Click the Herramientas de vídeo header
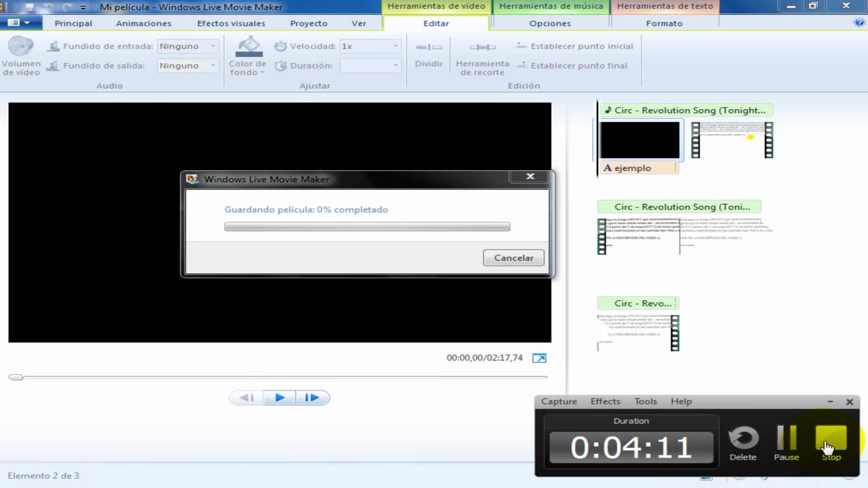Screen dimensions: 868x488 (436, 7)
